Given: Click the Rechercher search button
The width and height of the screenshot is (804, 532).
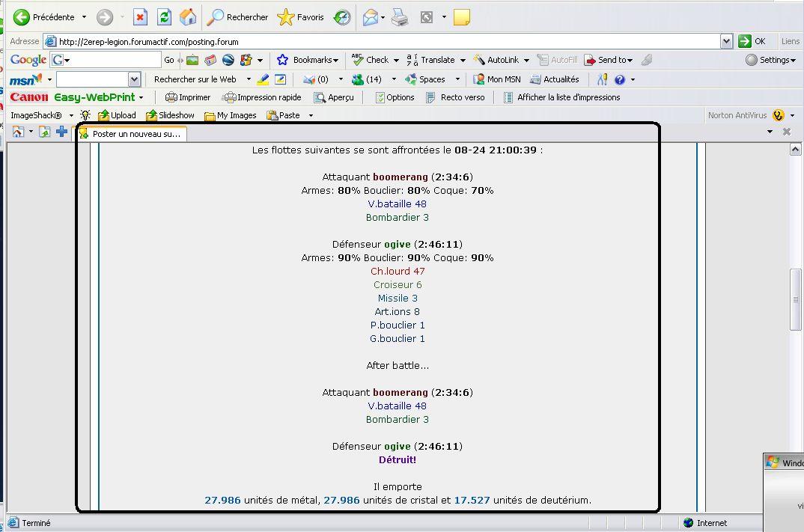Looking at the screenshot, I should coord(238,17).
